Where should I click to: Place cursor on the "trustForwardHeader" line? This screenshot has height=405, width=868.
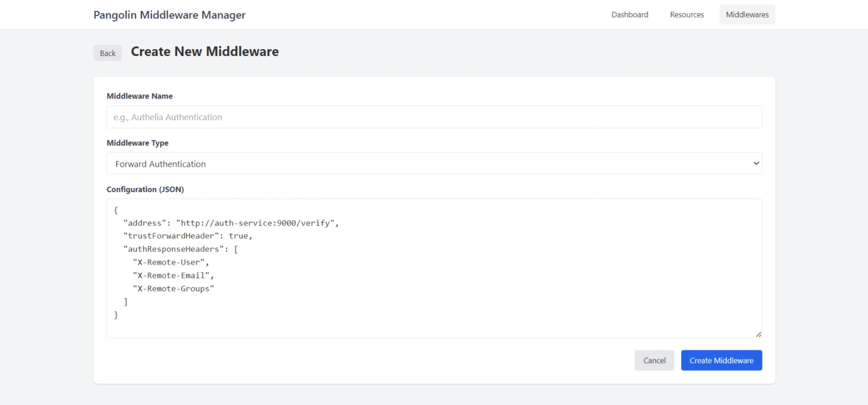point(188,236)
